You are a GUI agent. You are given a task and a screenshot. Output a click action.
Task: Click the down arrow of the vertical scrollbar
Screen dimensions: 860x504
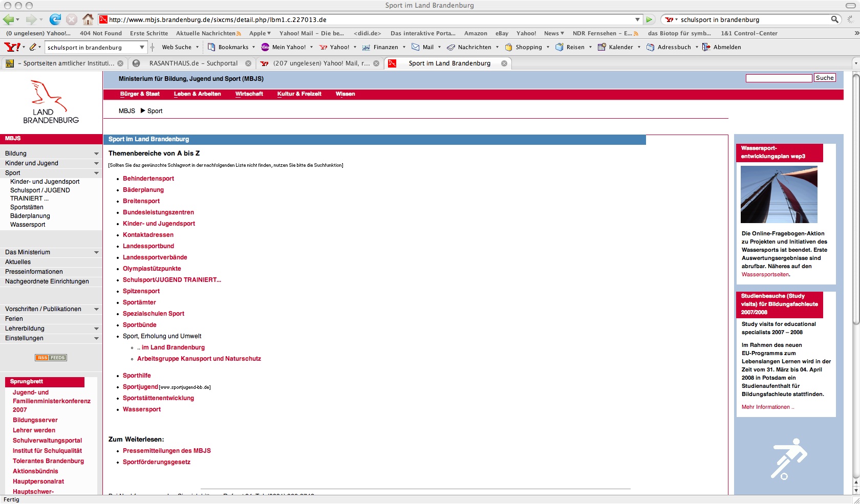click(x=856, y=490)
